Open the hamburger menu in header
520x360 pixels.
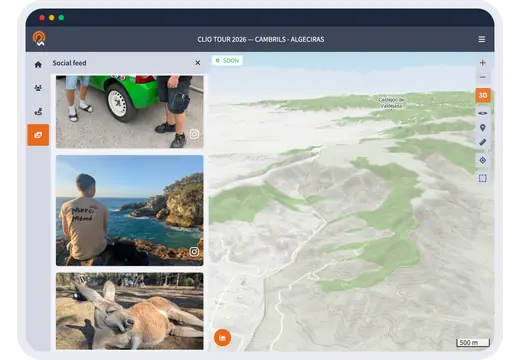click(x=482, y=39)
